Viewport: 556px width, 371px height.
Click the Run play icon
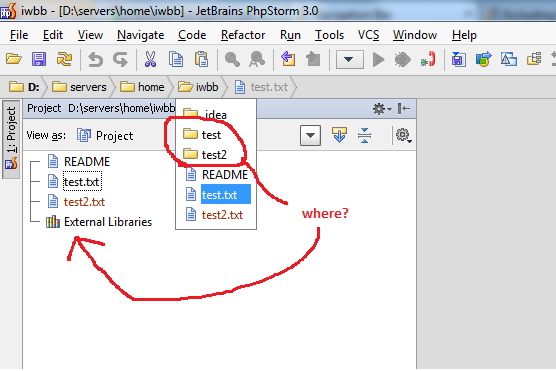(x=379, y=60)
